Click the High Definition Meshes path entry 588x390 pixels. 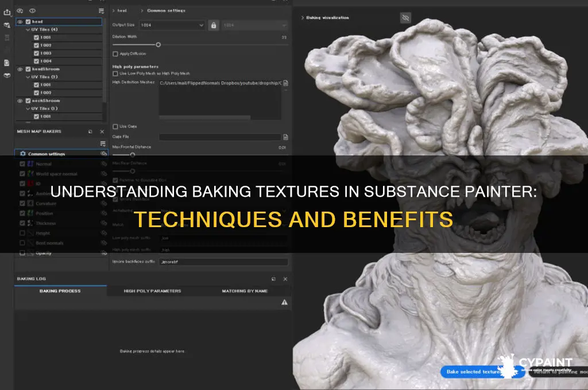(220, 83)
